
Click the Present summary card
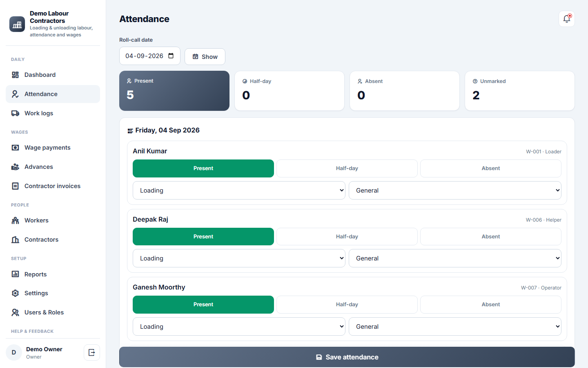174,91
